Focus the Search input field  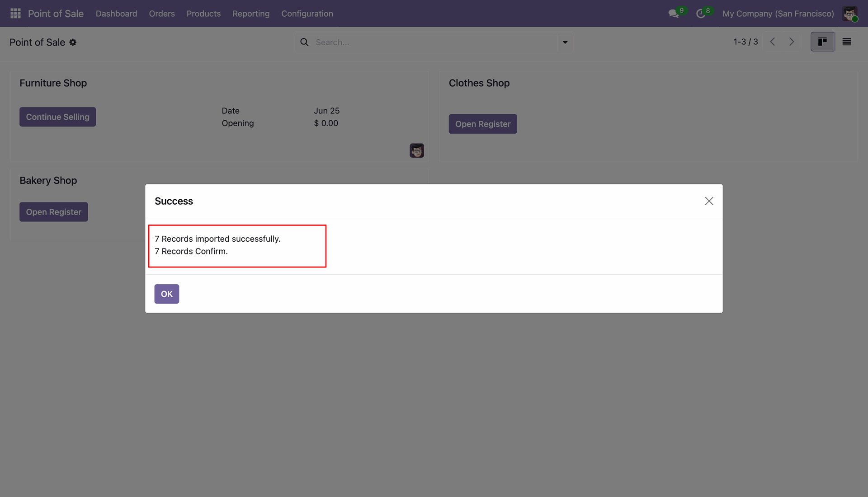pos(434,42)
